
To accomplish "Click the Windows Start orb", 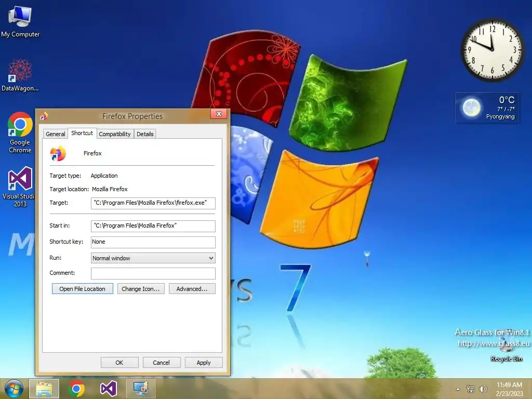I will (14, 389).
